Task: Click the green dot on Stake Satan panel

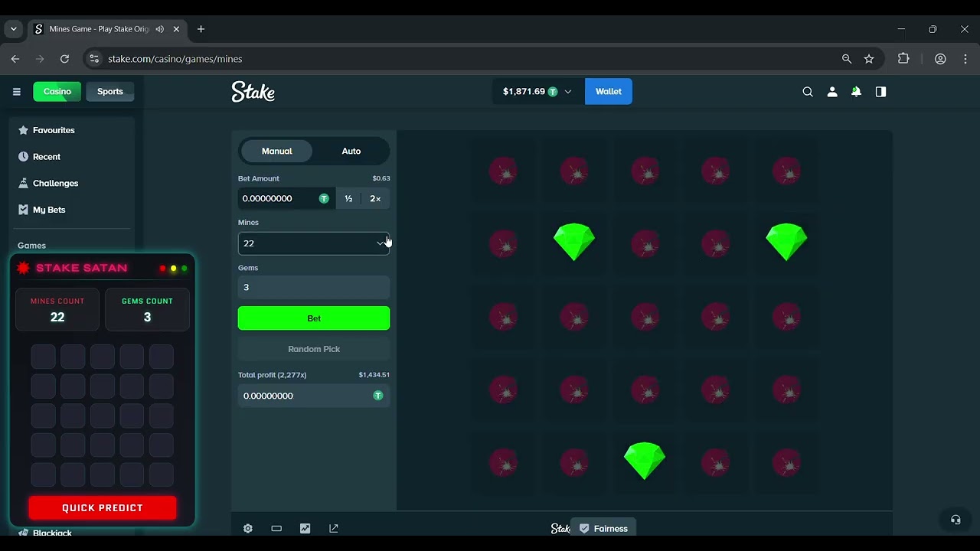Action: [x=184, y=269]
